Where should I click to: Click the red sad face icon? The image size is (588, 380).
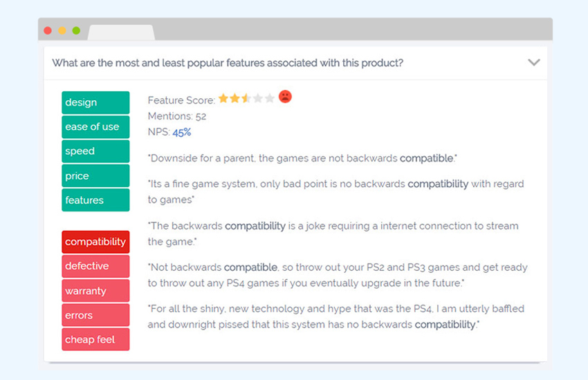(x=285, y=97)
